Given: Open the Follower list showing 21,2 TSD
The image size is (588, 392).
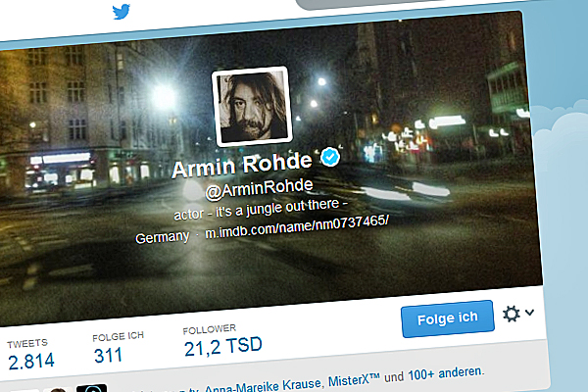Looking at the screenshot, I should point(222,341).
